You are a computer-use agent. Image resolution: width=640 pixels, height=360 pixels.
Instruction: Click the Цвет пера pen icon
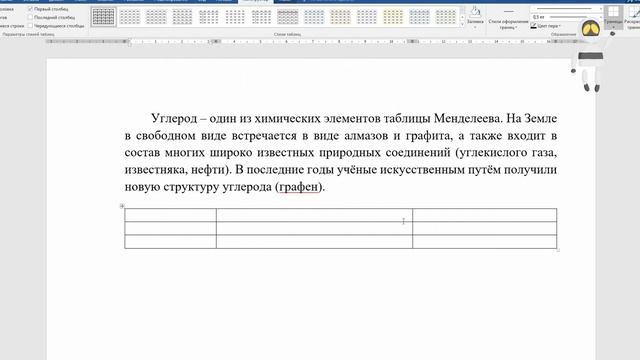click(533, 26)
